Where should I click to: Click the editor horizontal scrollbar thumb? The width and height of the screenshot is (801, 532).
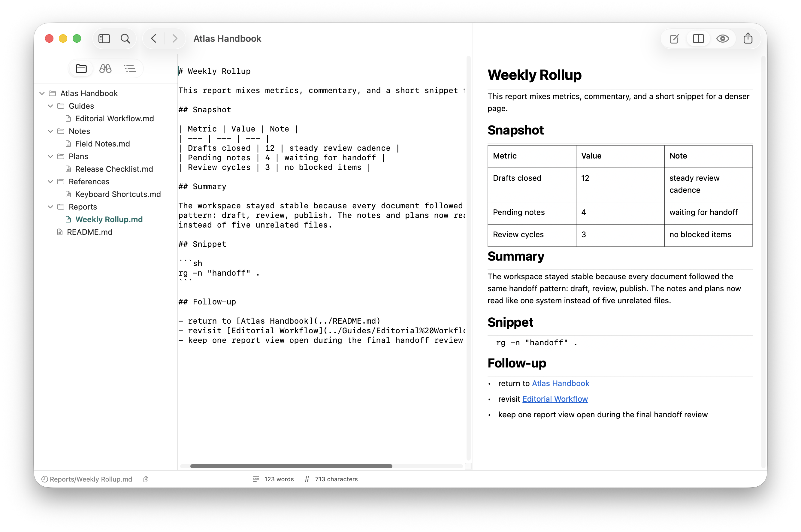(291, 466)
